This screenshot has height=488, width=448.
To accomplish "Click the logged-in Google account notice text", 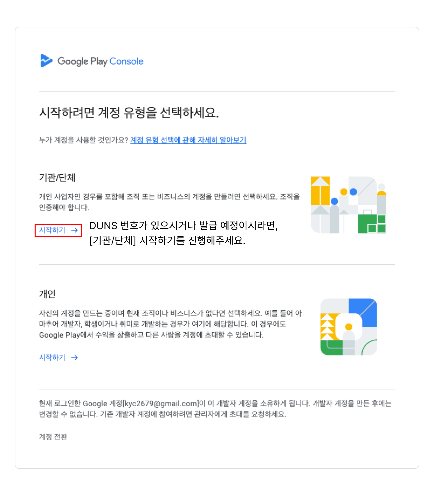I will pos(215,409).
